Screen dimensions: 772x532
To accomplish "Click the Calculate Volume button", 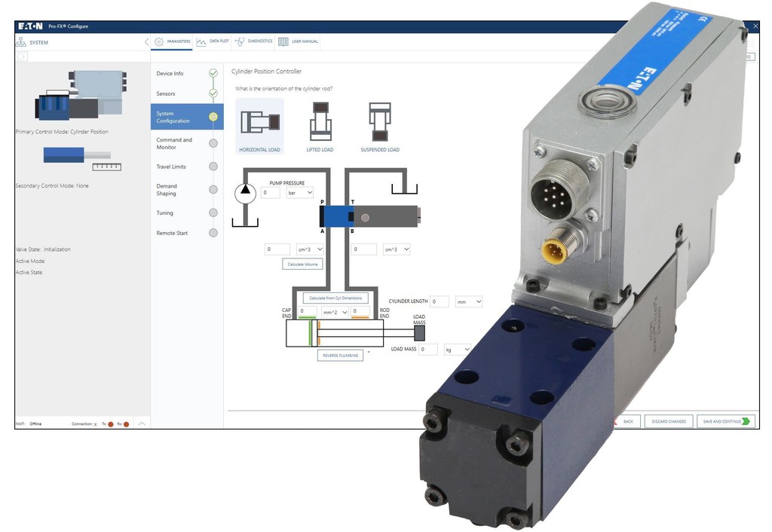I will point(302,264).
